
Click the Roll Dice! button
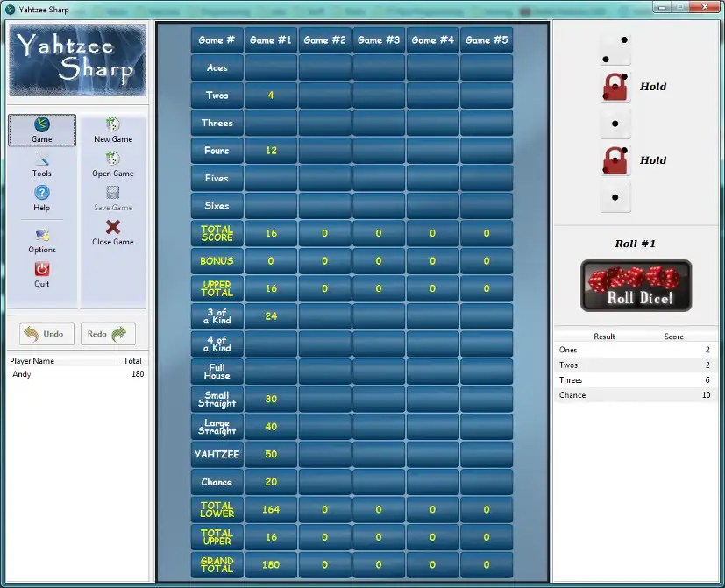pyautogui.click(x=636, y=285)
